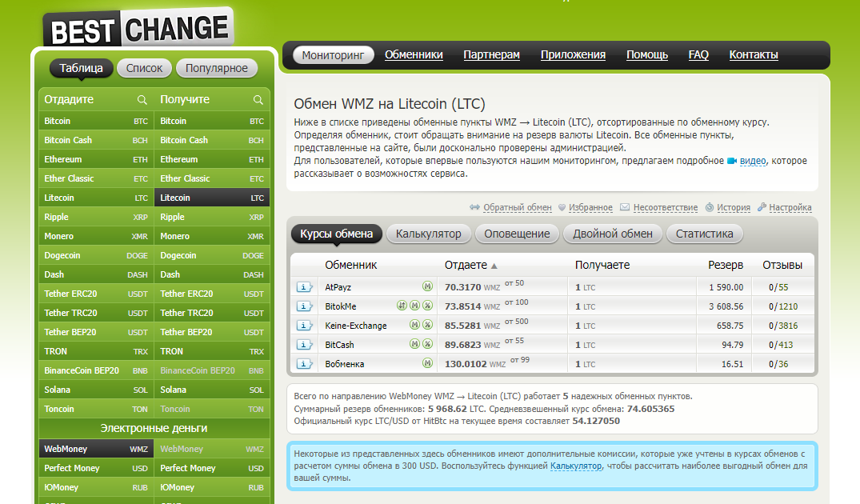
Task: Follow the видео link in description
Action: point(753,161)
